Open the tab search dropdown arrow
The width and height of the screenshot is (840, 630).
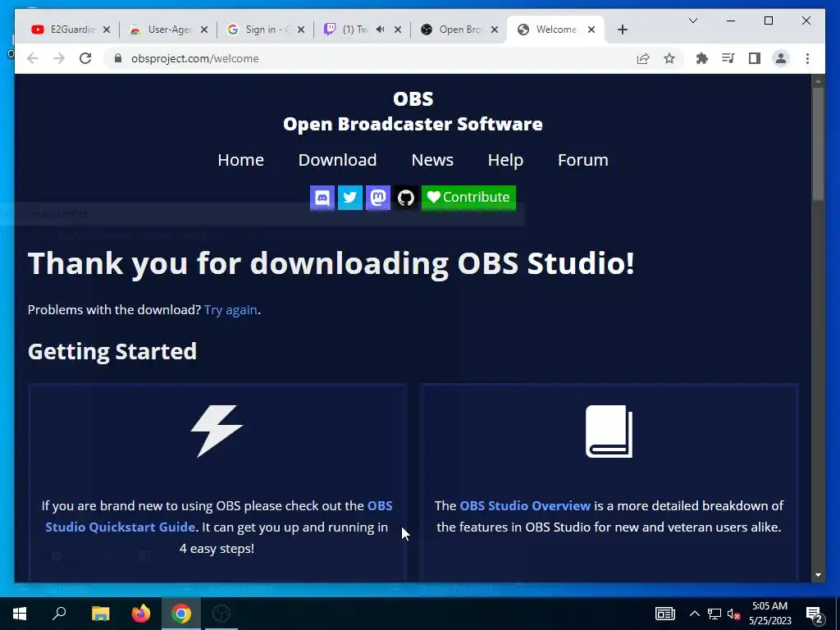coord(692,21)
